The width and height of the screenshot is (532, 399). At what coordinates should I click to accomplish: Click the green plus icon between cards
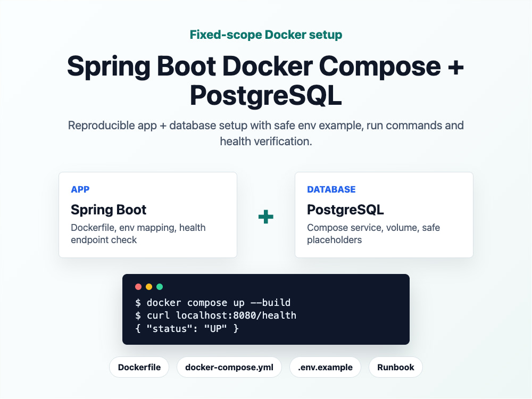tap(265, 217)
